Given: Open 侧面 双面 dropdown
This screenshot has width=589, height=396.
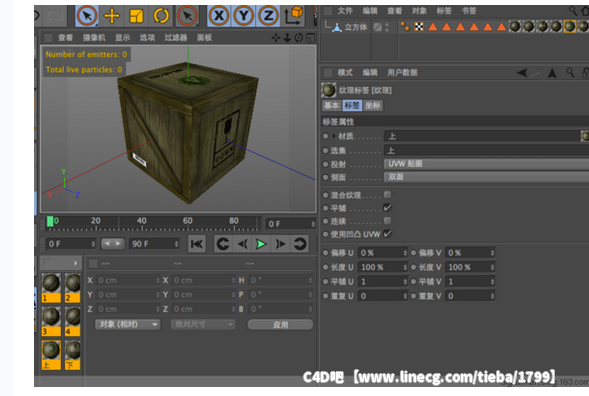Looking at the screenshot, I should pyautogui.click(x=486, y=177).
